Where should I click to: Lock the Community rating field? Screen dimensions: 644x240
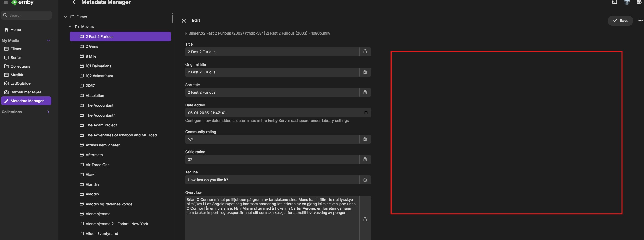[x=365, y=139]
